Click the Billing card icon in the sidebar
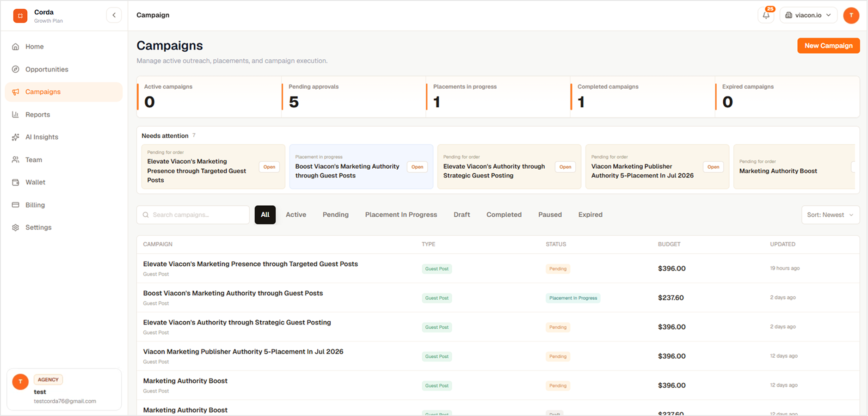The width and height of the screenshot is (868, 416). tap(16, 205)
